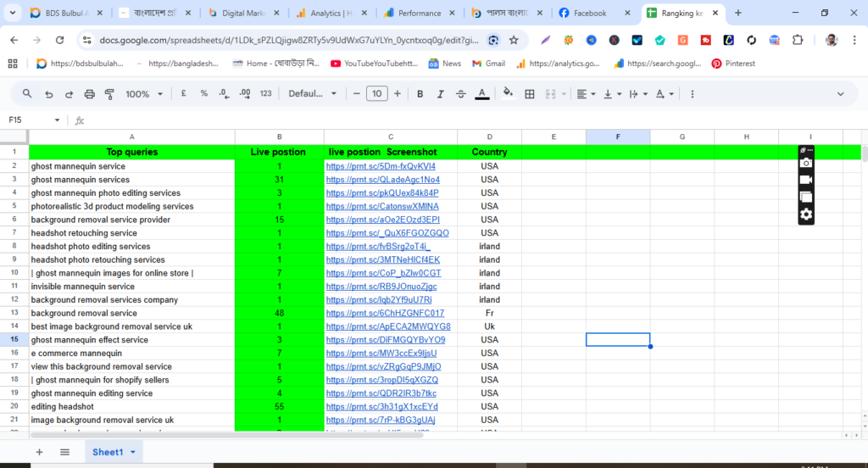Toggle strikethrough formatting
Viewport: 868px width, 468px height.
[x=460, y=94]
